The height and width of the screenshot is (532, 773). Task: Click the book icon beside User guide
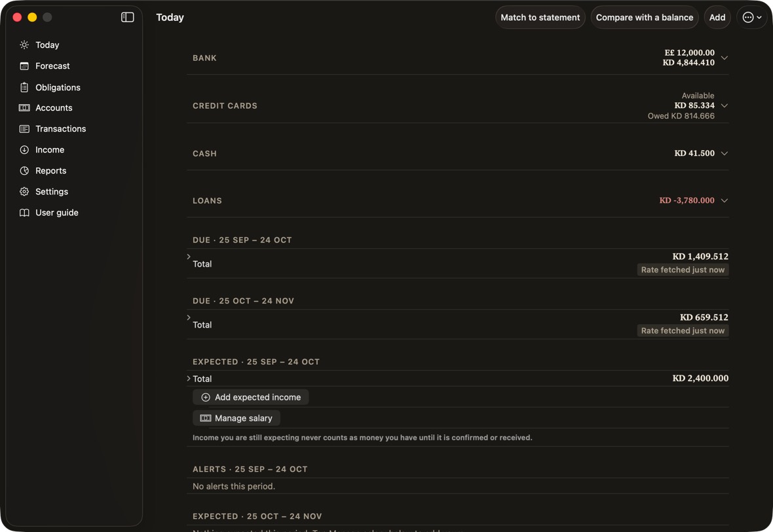24,212
